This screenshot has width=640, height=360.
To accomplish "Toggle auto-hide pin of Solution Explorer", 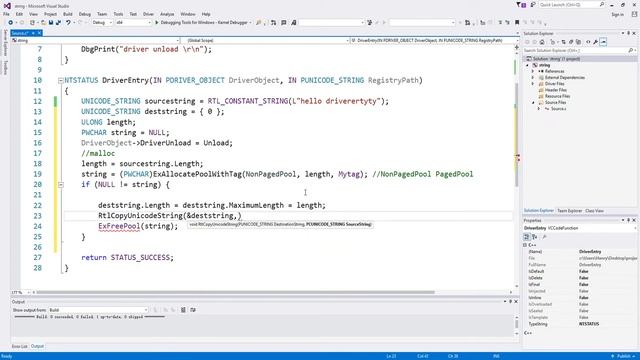I will click(x=629, y=33).
